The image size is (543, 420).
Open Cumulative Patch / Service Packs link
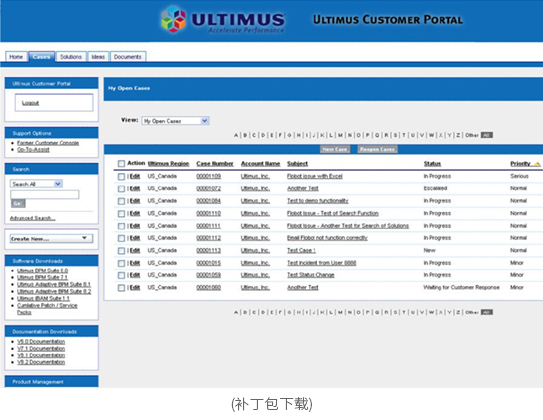(x=47, y=309)
